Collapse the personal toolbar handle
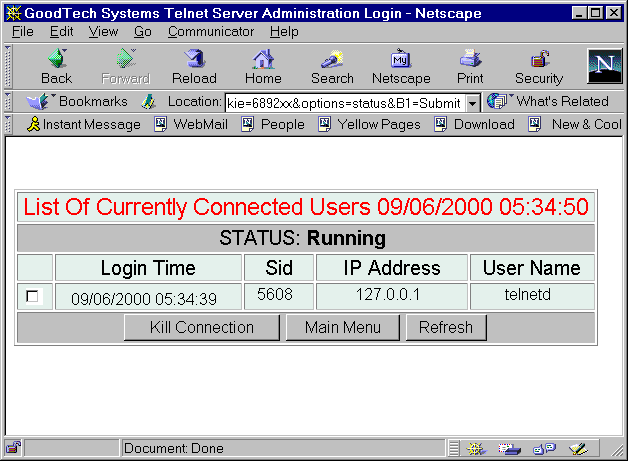The width and height of the screenshot is (628, 461). pos(8,125)
